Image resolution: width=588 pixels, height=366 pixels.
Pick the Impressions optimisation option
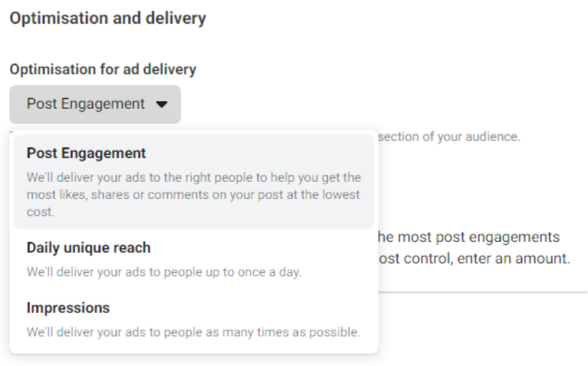193,319
